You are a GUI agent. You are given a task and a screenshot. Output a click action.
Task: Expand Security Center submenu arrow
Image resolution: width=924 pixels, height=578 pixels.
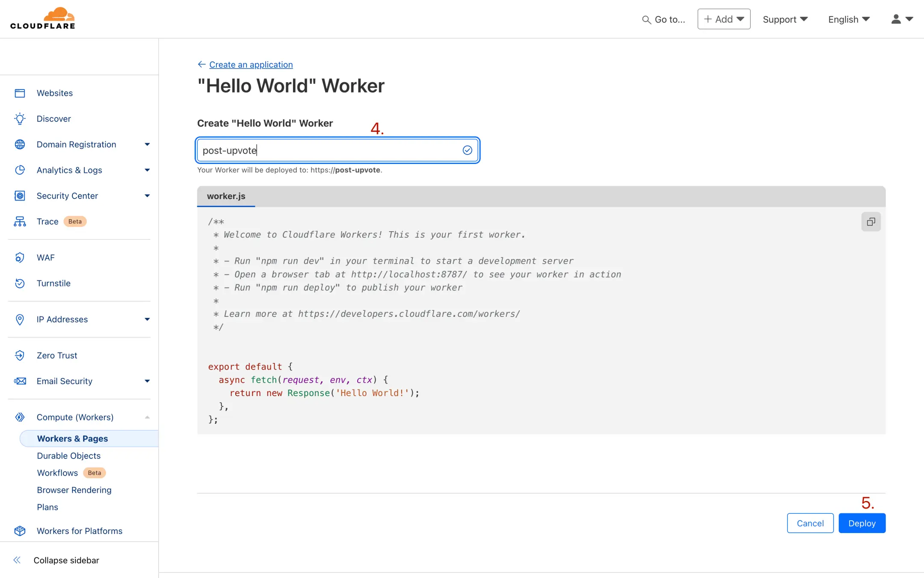147,196
